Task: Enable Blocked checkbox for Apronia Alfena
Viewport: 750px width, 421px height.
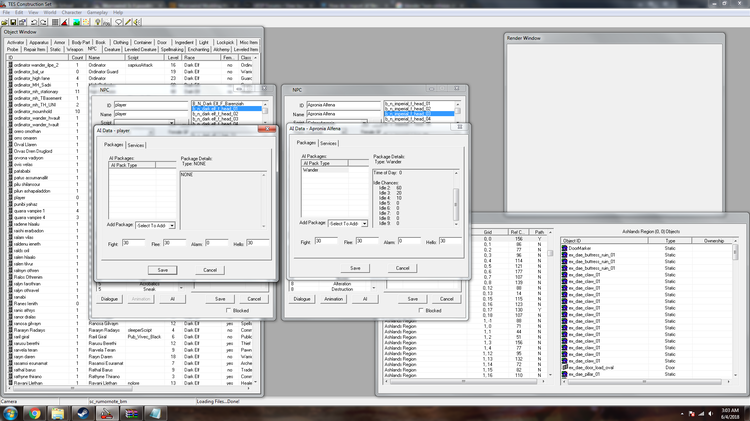Action: (x=421, y=310)
